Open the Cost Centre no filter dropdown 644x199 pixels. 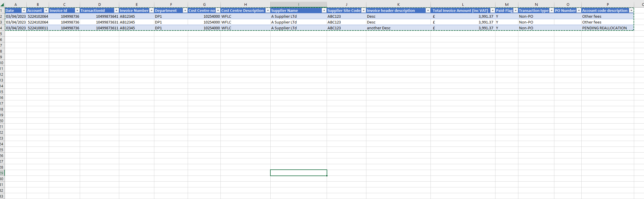point(218,10)
